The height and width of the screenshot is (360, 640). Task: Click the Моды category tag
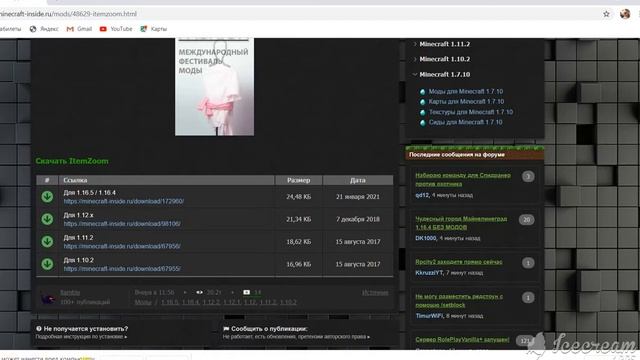point(143,302)
